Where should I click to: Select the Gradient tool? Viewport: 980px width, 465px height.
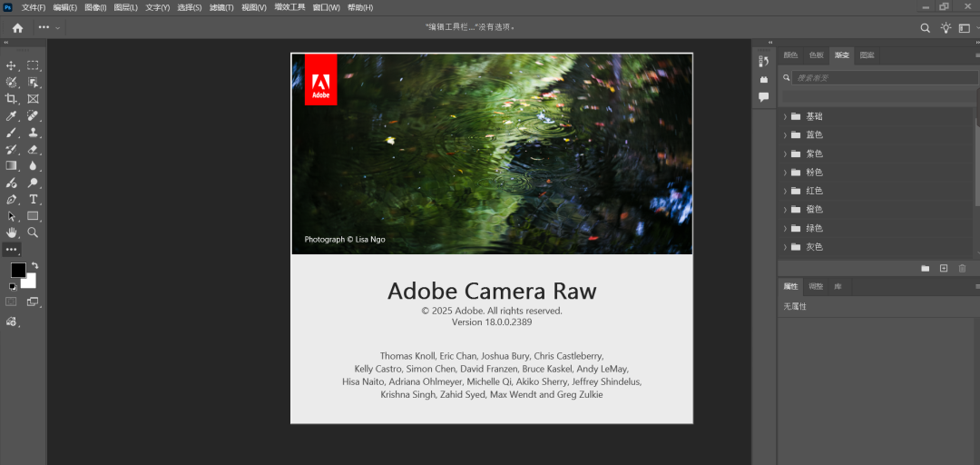(11, 166)
